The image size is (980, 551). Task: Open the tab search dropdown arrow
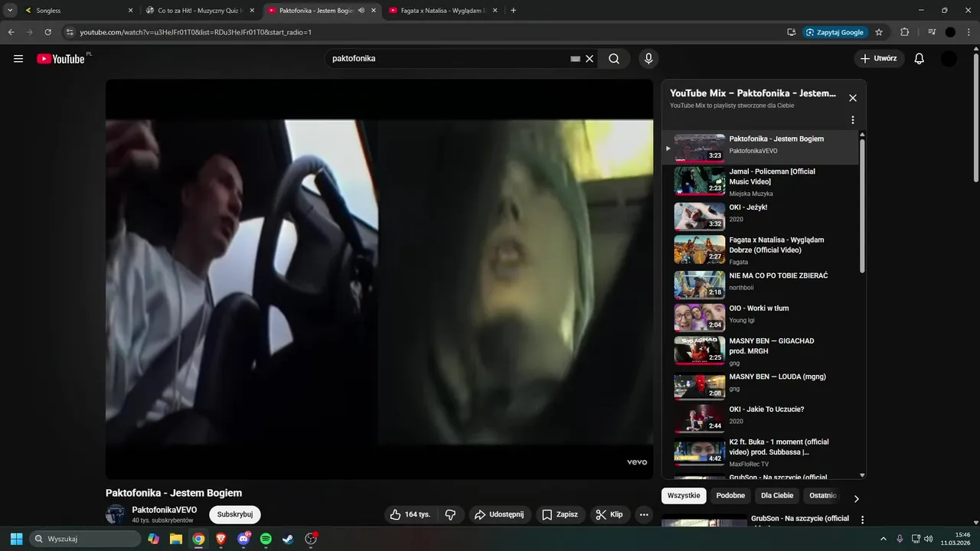click(10, 11)
